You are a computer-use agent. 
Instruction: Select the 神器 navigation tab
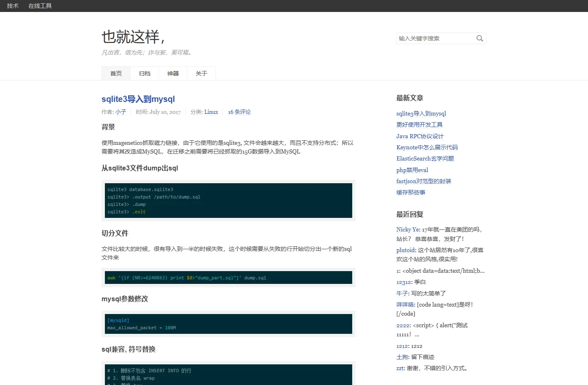click(173, 73)
